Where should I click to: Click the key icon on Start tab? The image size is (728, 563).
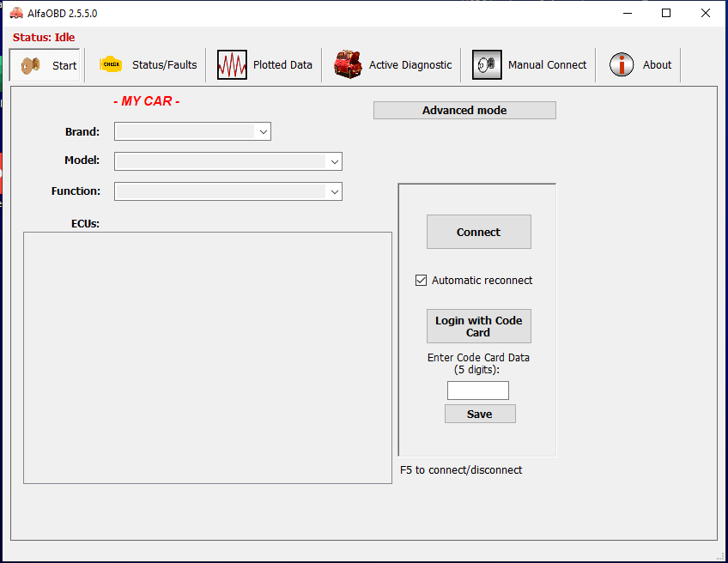31,65
